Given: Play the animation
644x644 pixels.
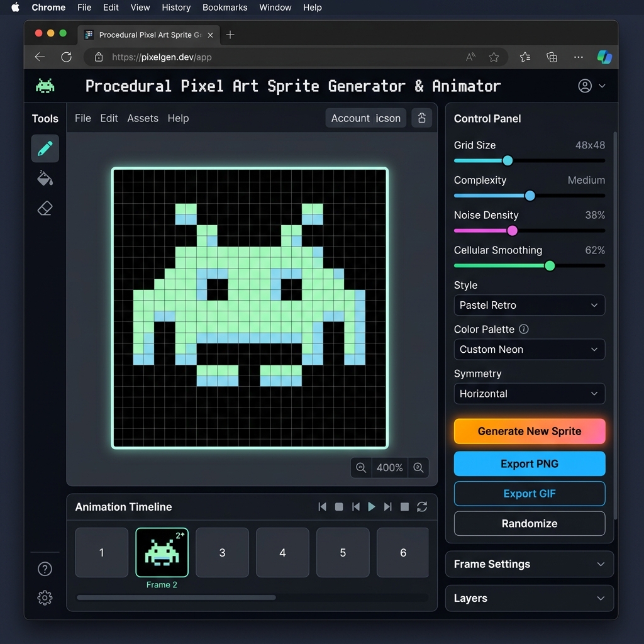Looking at the screenshot, I should 372,507.
